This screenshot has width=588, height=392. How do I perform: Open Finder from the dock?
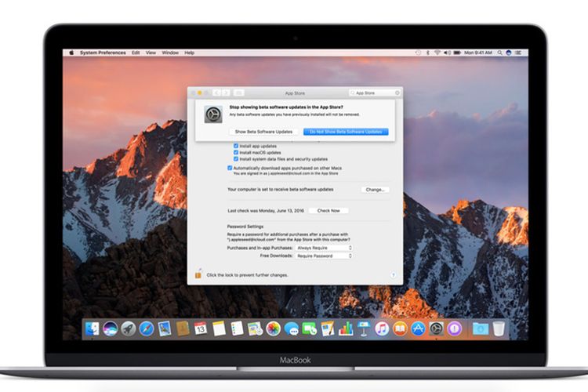pos(92,329)
